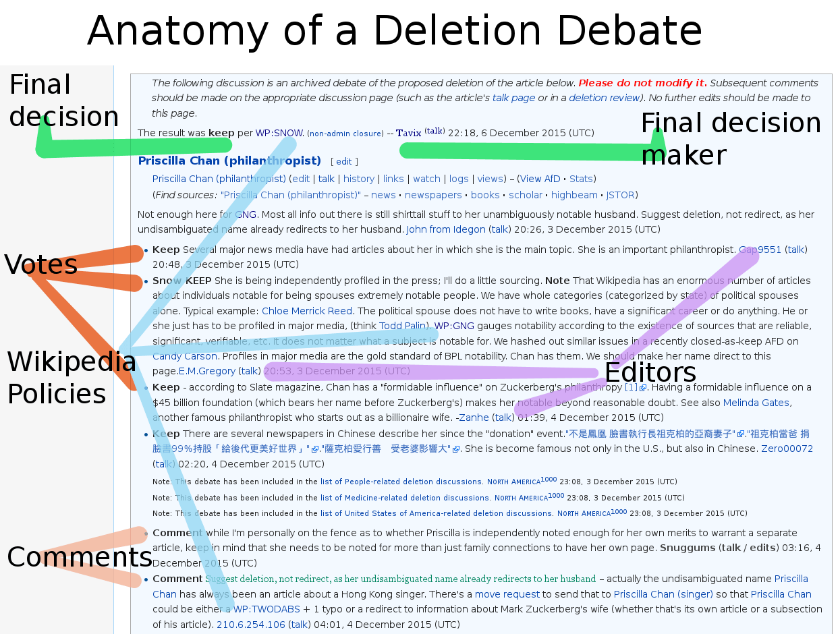
Task: Click the "watch" link
Action: [x=426, y=179]
